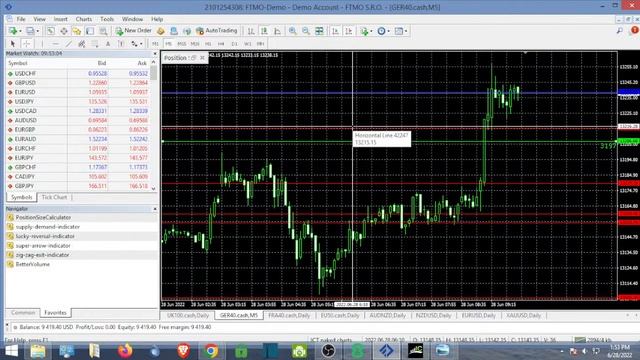Close the Position panel on chart

(x=202, y=58)
